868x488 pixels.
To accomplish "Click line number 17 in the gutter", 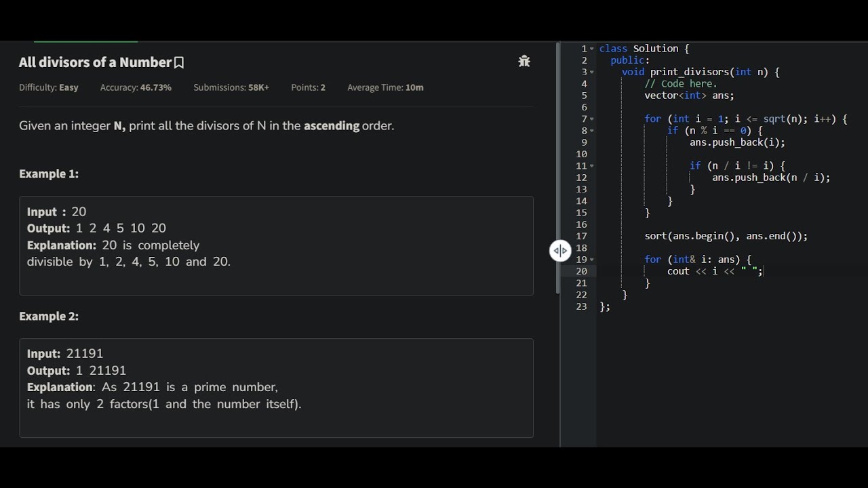I will tap(581, 237).
